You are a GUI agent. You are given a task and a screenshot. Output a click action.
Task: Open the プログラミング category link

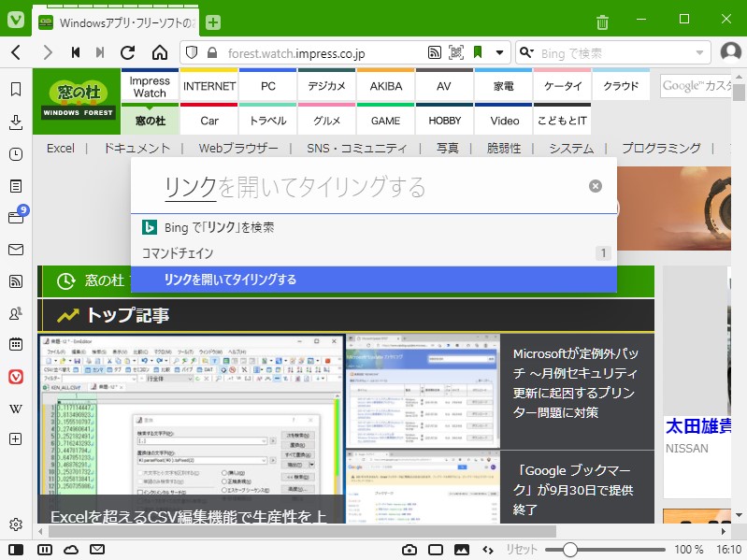661,149
